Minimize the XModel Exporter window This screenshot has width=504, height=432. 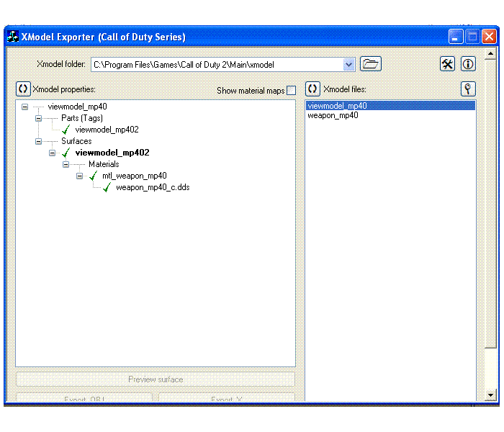(x=456, y=37)
